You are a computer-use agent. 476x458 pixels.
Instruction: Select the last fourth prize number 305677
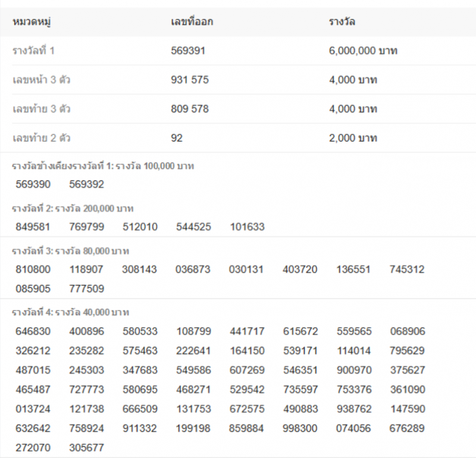86,448
